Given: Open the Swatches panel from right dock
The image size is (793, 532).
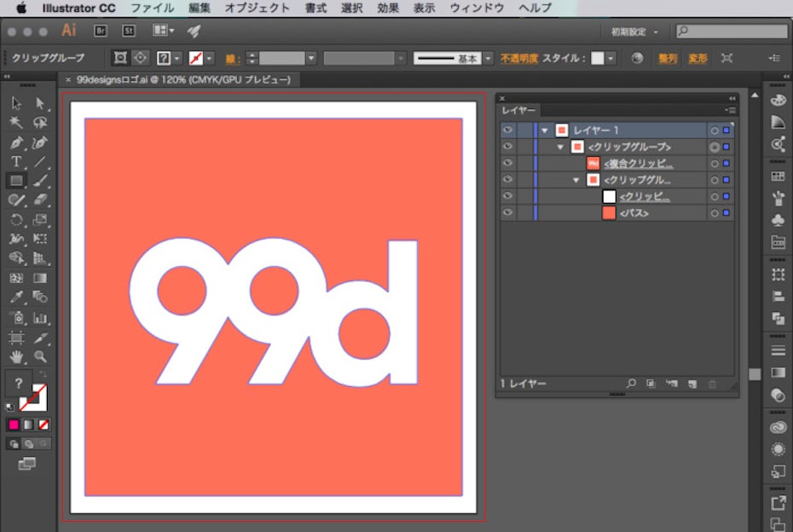Looking at the screenshot, I should point(777,176).
